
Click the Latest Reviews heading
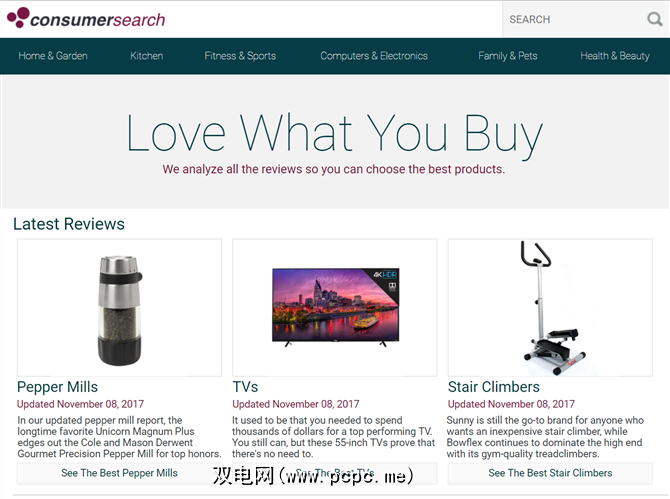pyautogui.click(x=69, y=224)
